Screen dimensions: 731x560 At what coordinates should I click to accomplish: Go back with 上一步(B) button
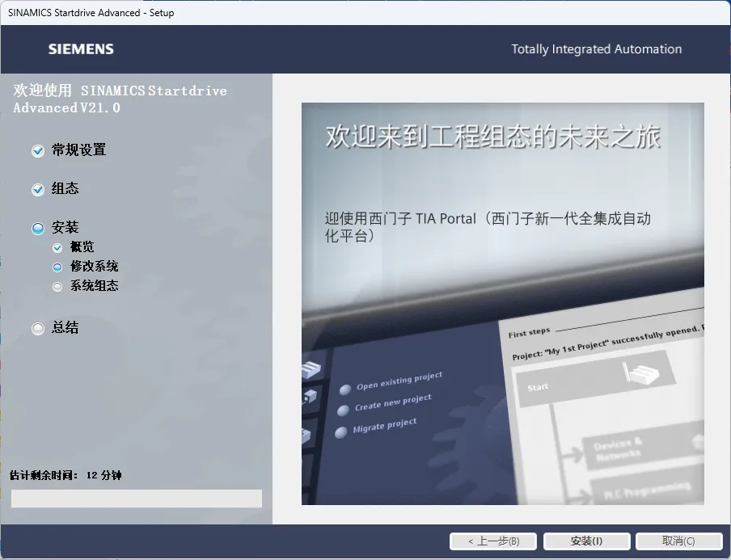[x=493, y=541]
